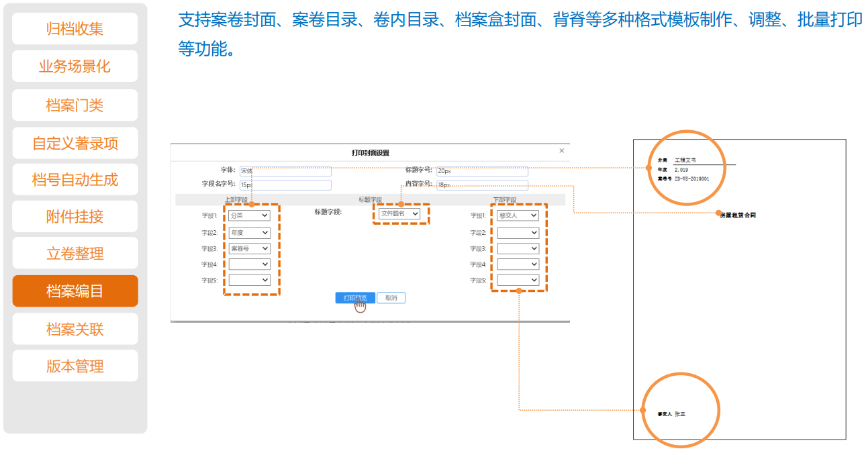The image size is (868, 459).
Task: Open 标题字段 dropdown showing 文件题名
Action: (399, 213)
